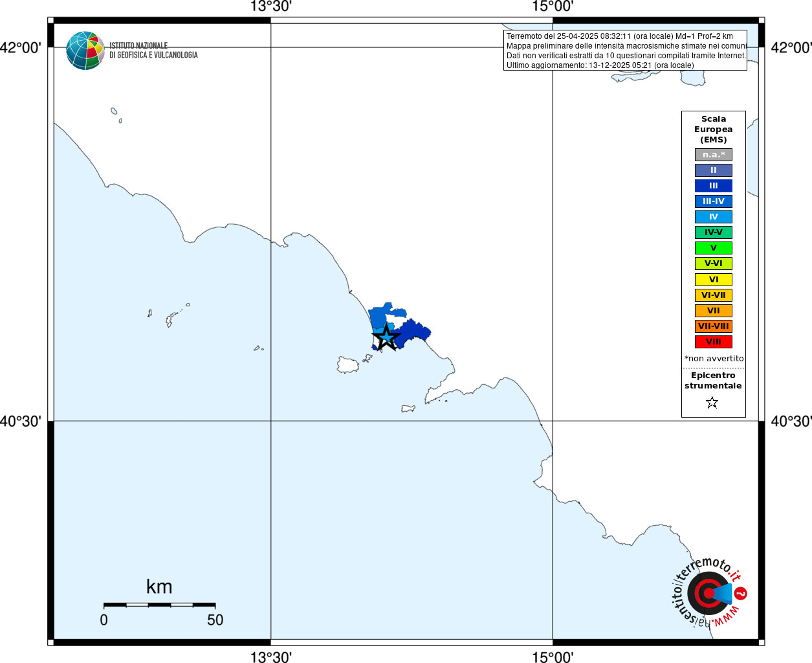This screenshot has width=812, height=663.
Task: Select the V green legend swatch
Action: pos(714,248)
